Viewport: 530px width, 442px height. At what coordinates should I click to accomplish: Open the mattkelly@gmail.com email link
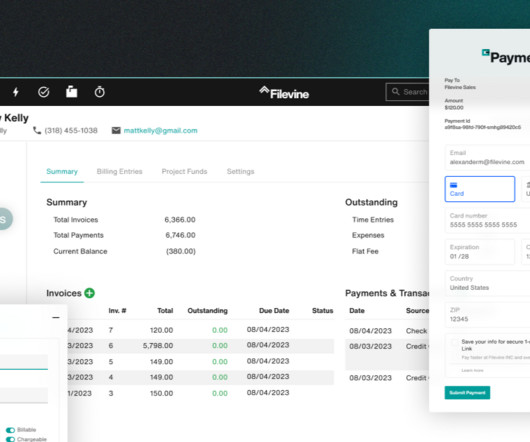click(x=161, y=130)
